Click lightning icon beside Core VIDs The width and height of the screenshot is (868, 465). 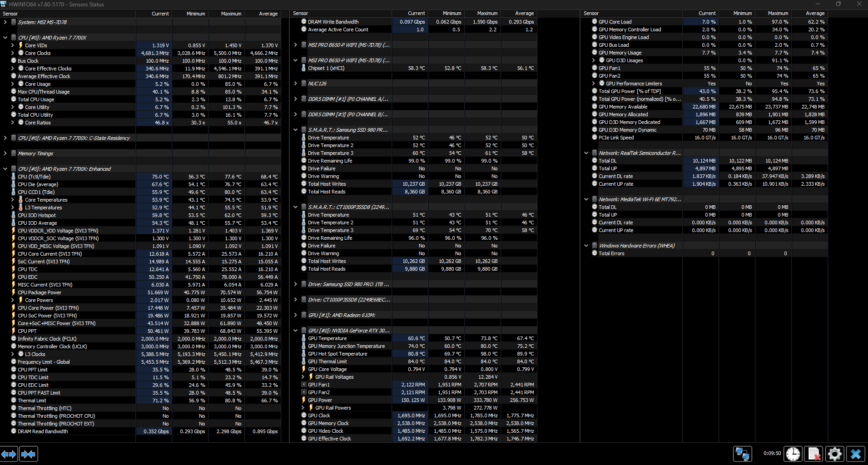(x=21, y=45)
